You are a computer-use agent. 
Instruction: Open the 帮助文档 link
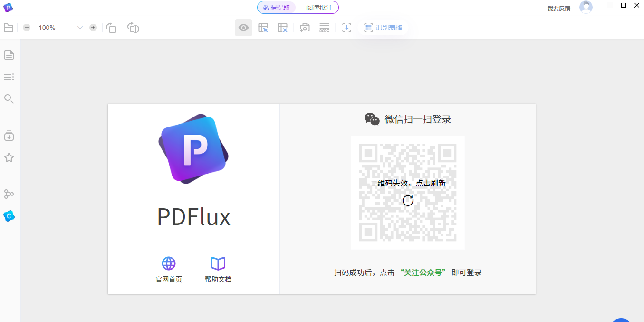217,269
